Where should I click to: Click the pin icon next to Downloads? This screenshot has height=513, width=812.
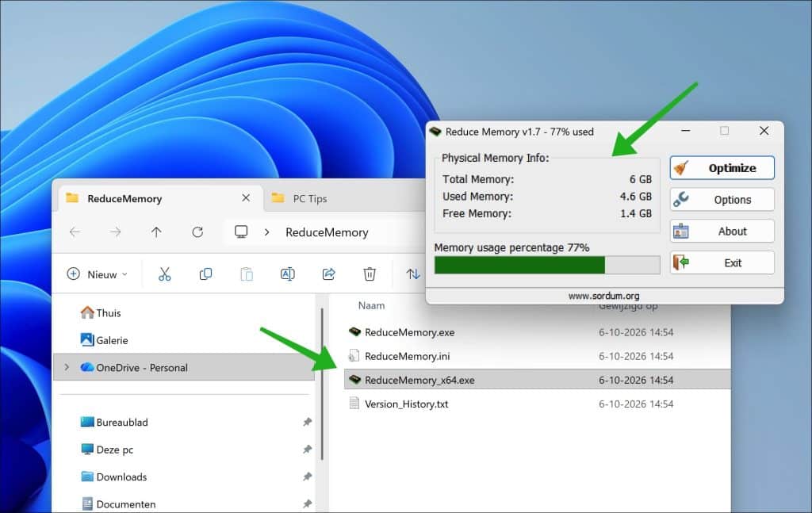(x=307, y=477)
